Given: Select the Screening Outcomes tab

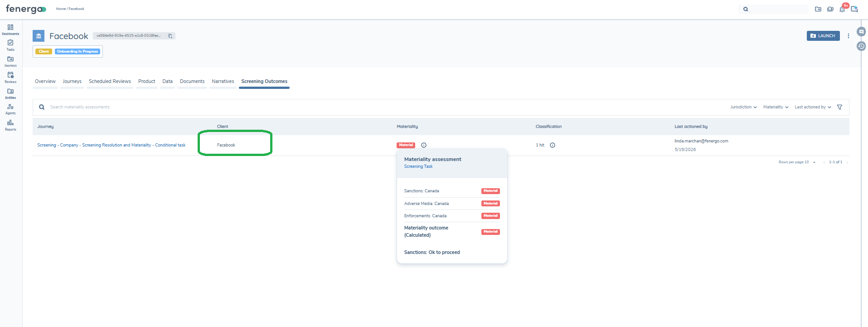Looking at the screenshot, I should [x=264, y=82].
